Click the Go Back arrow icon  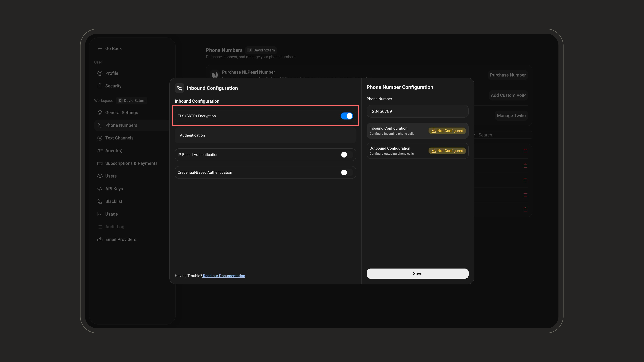point(100,49)
